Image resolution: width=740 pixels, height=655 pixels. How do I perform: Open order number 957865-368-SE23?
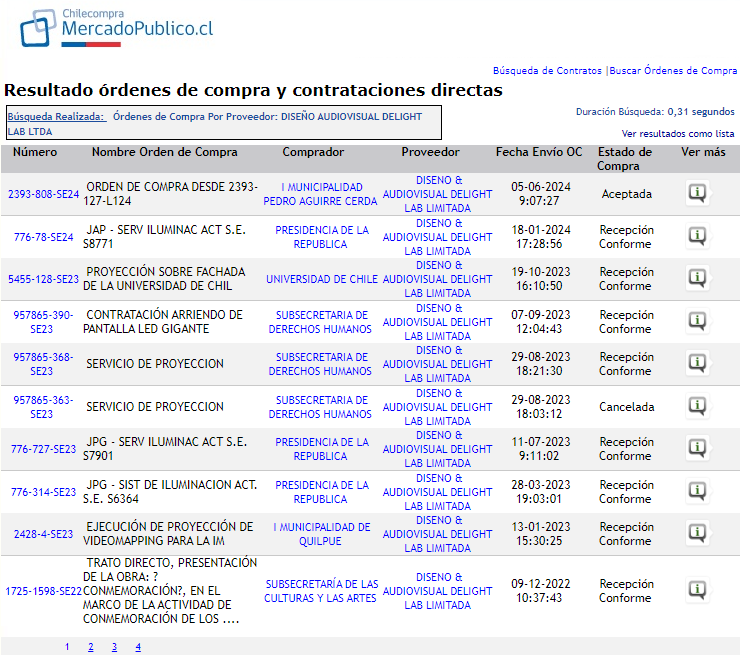point(43,364)
